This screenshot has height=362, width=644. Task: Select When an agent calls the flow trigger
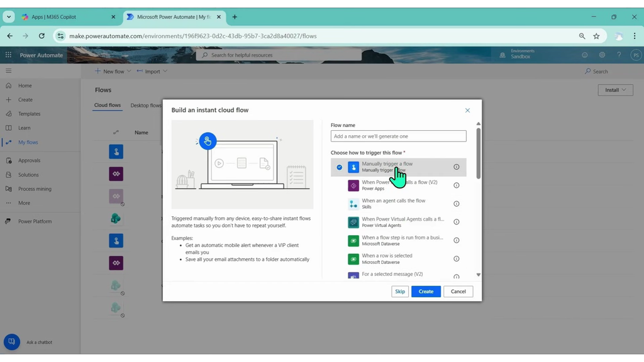(x=398, y=204)
